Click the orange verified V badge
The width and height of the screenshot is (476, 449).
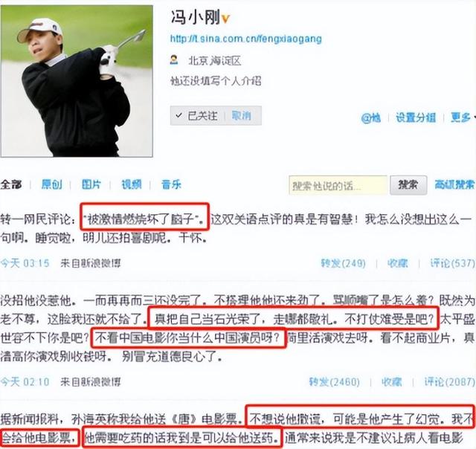225,19
